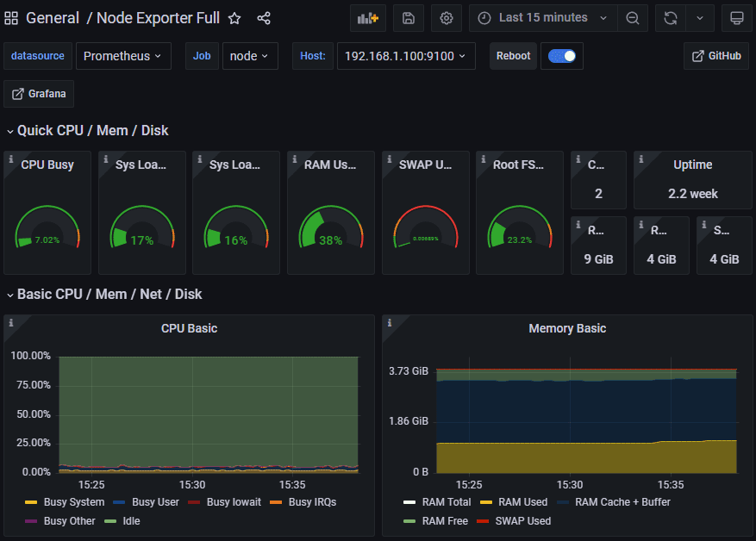
Task: Open the GitHub link
Action: point(715,56)
